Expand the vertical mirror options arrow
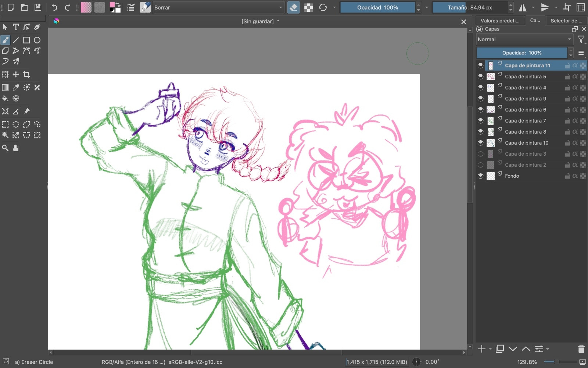This screenshot has width=588, height=368. (556, 7)
